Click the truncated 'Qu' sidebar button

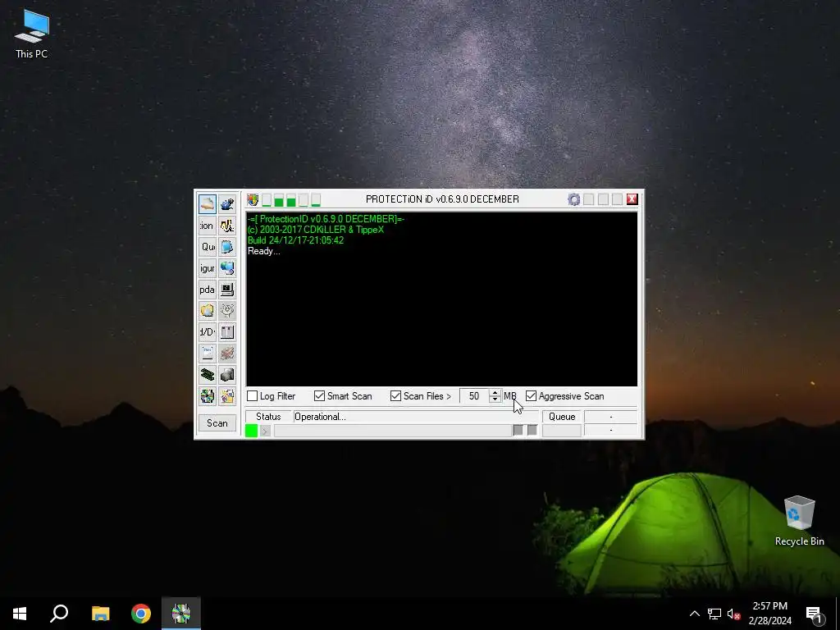pos(208,247)
